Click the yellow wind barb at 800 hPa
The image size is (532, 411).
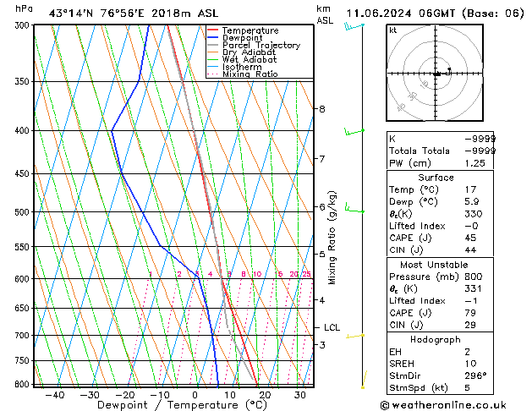364,380
